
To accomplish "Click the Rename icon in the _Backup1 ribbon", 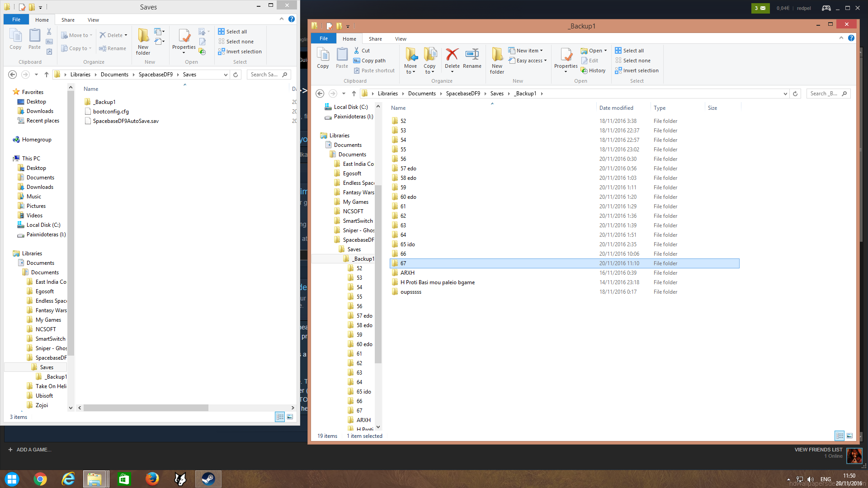I will (472, 55).
